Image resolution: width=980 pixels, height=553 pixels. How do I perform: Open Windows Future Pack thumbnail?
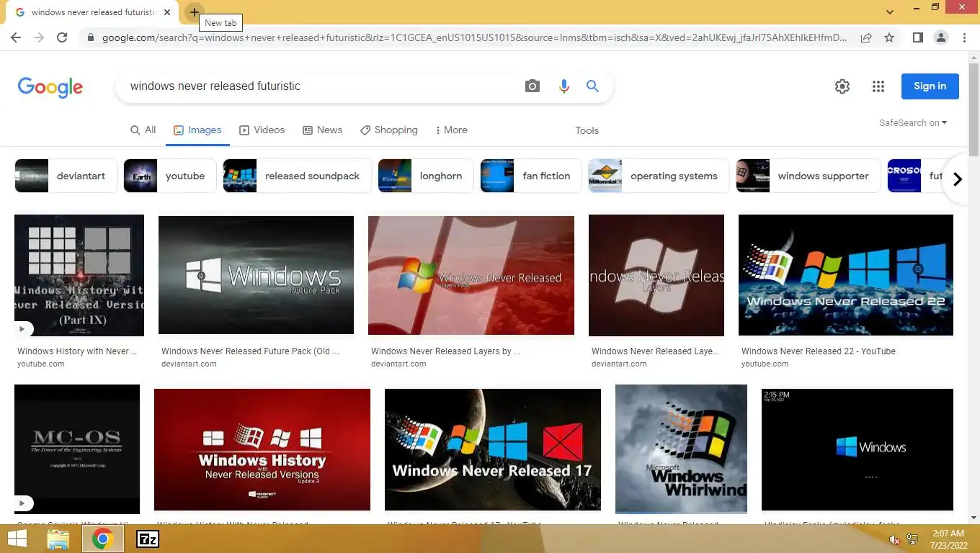point(256,275)
